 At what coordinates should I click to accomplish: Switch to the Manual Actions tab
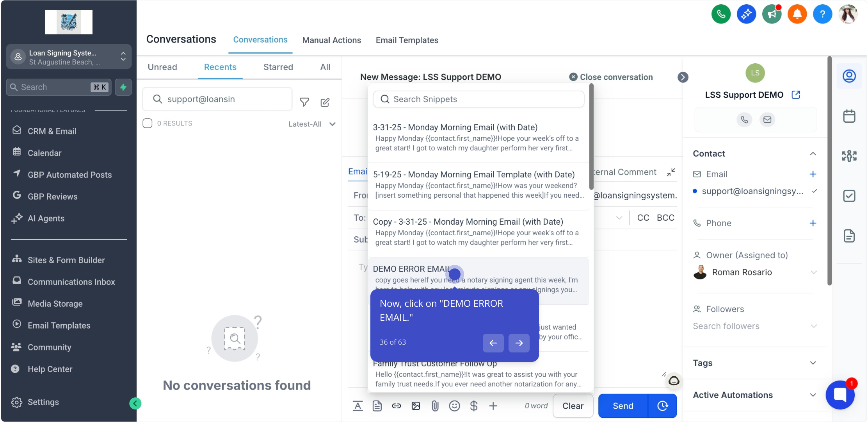click(x=331, y=40)
